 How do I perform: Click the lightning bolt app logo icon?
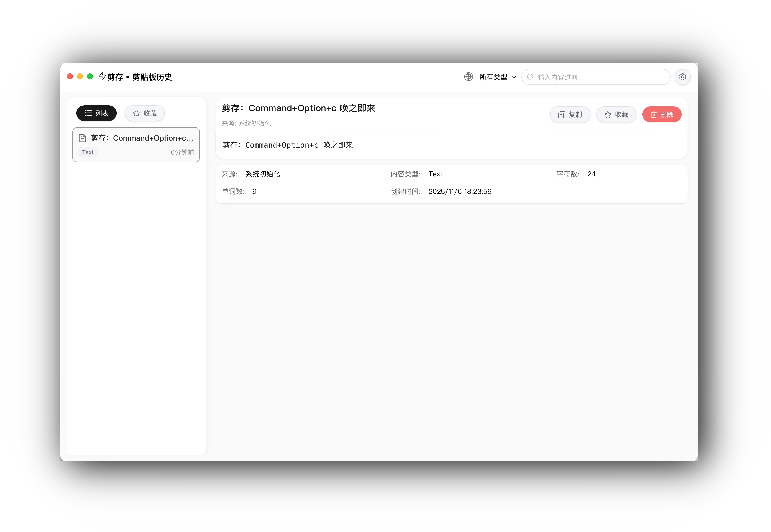tap(102, 77)
